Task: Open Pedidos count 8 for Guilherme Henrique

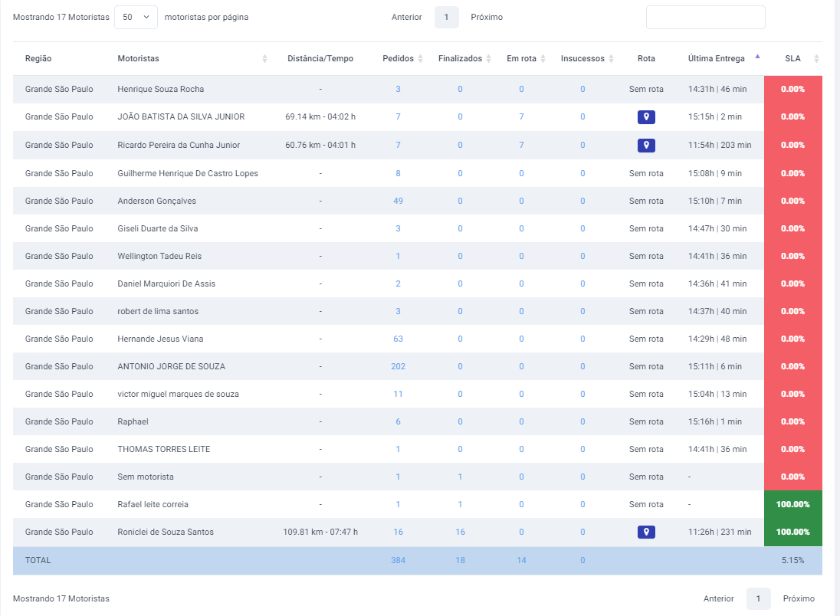Action: point(398,174)
